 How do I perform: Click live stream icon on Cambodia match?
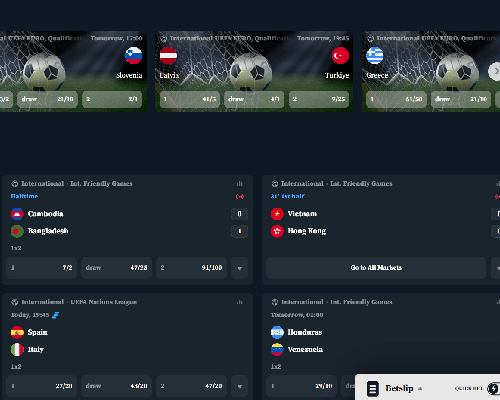240,196
